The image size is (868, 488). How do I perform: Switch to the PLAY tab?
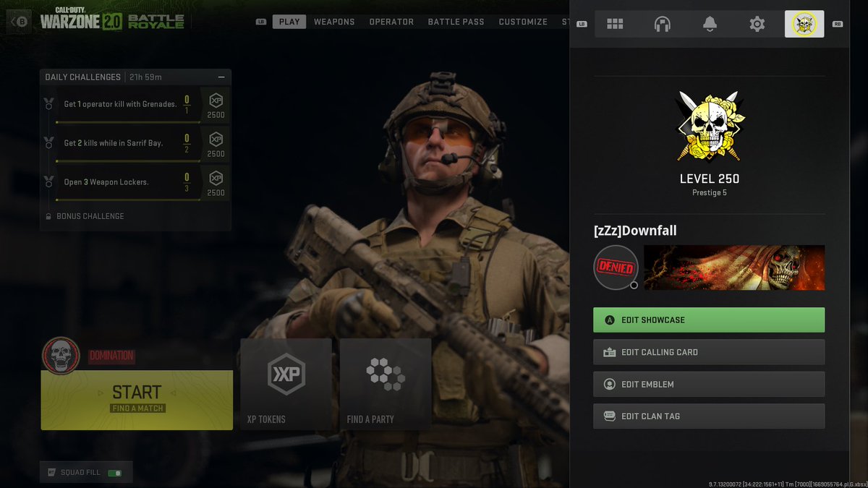pos(289,22)
